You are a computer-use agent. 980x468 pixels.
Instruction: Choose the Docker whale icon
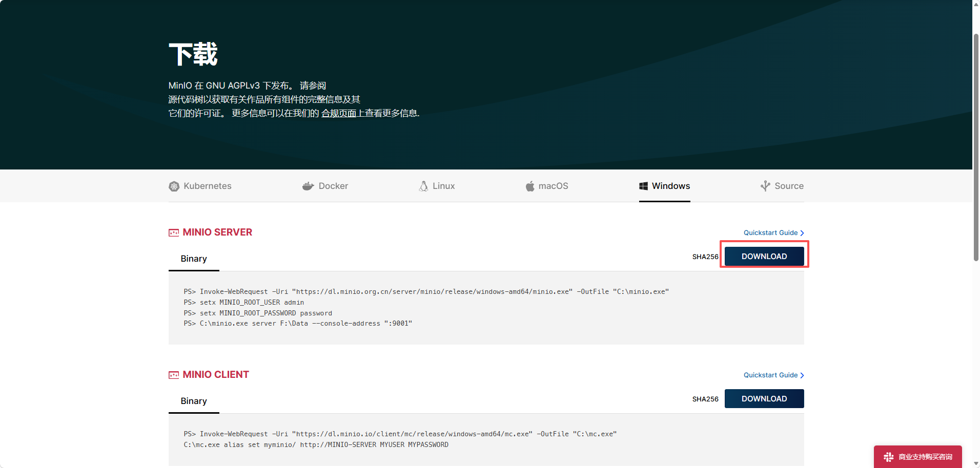pos(308,186)
